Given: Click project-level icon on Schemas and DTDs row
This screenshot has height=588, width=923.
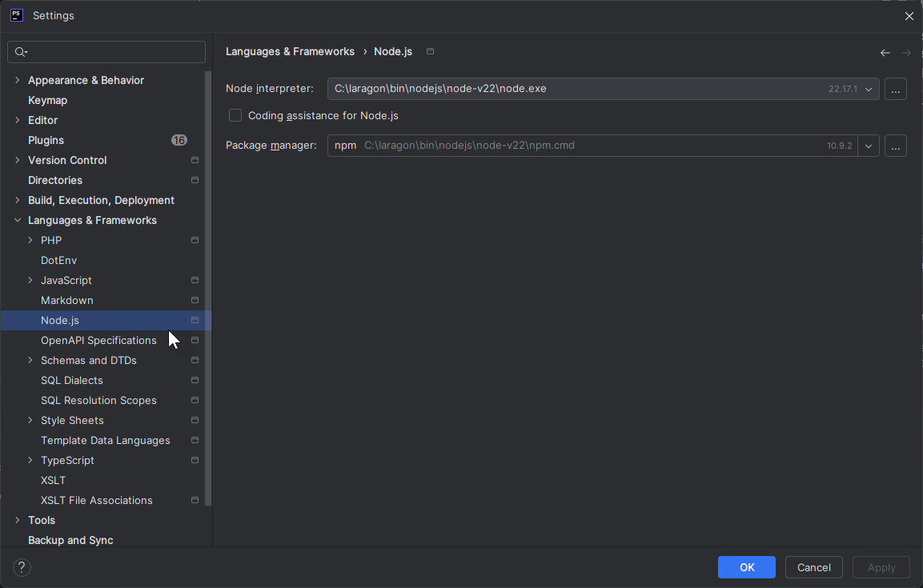Looking at the screenshot, I should 195,360.
